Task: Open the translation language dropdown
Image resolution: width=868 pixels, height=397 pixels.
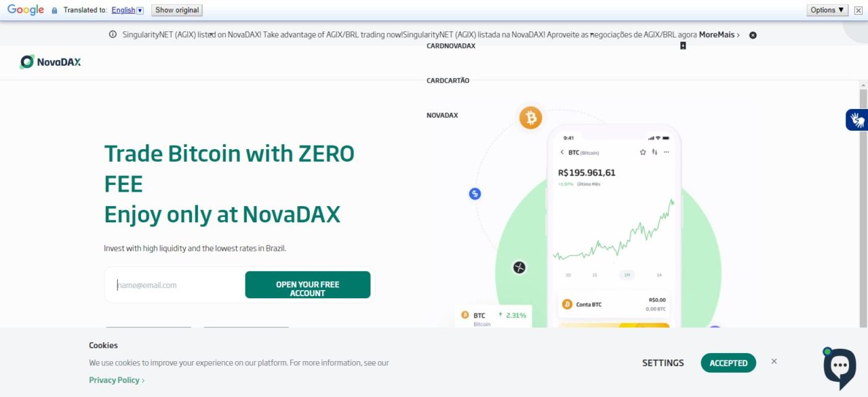Action: [x=127, y=10]
